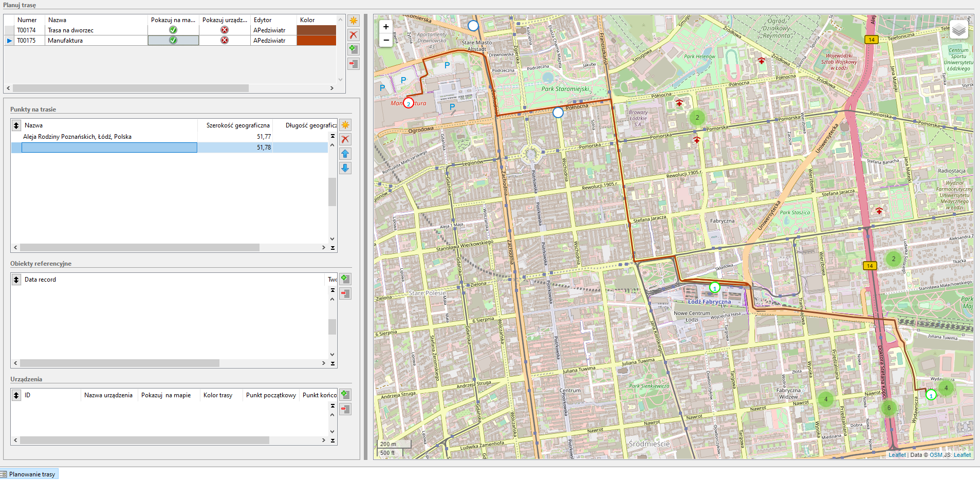Toggle Pokazuj na mapie for Trasa na dworzec
This screenshot has width=980, height=480.
[173, 30]
